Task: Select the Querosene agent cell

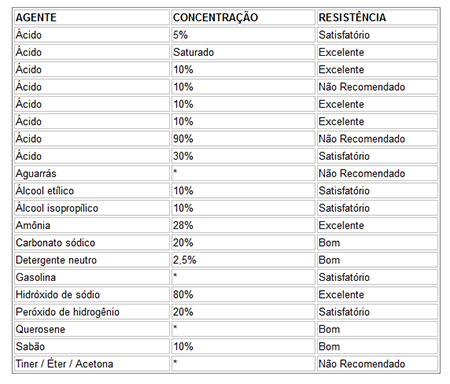Action: [92, 329]
